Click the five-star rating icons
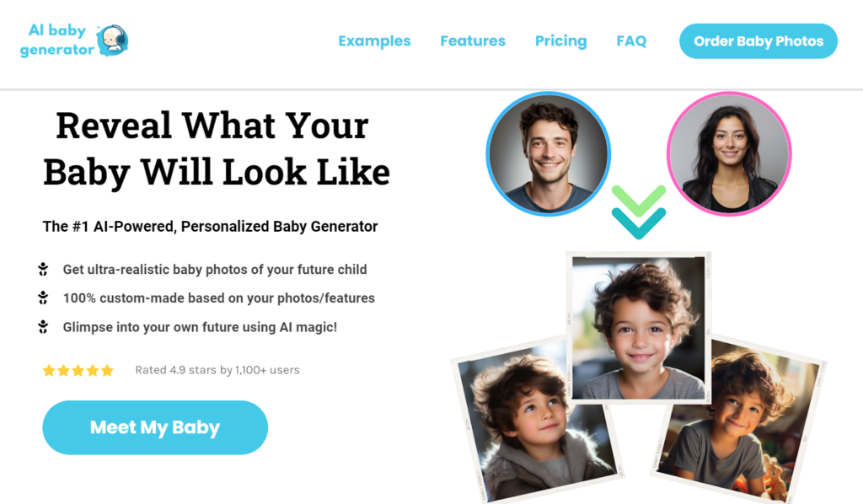Screen dimensions: 863x504 tap(78, 370)
